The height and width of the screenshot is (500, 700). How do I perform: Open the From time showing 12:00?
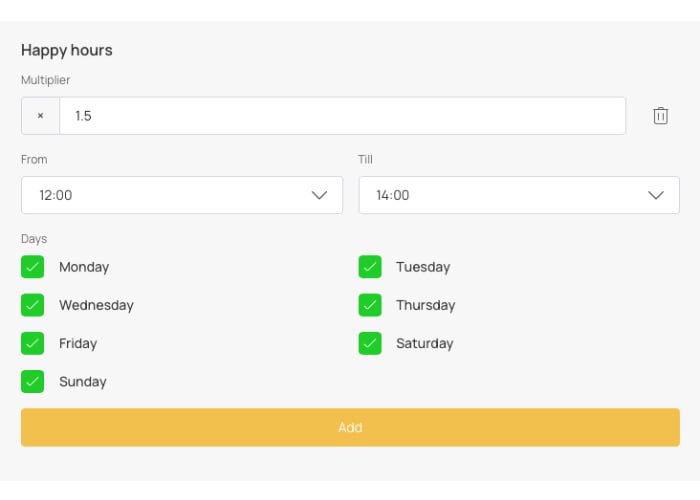click(x=170, y=195)
